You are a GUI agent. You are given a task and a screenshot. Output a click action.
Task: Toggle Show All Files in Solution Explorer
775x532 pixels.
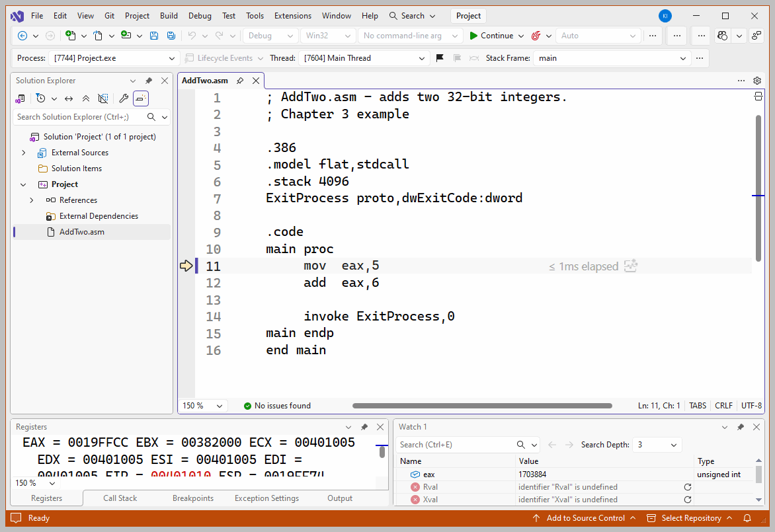(103, 98)
